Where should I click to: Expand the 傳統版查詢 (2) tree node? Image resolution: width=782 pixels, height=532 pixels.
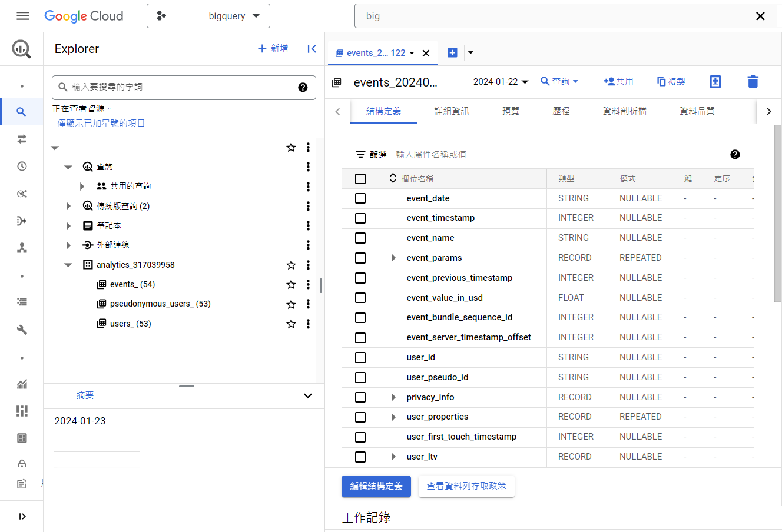pyautogui.click(x=68, y=206)
